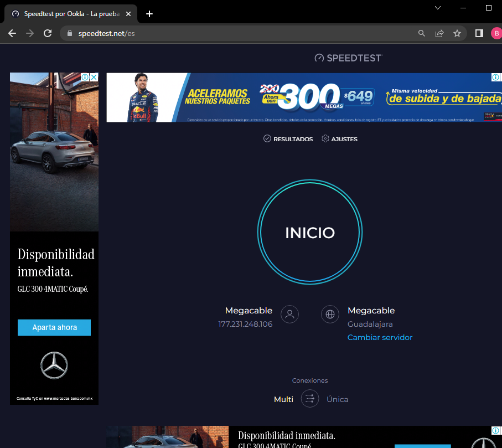Expand the tab search chevron
Viewport: 502px width, 448px height.
pyautogui.click(x=438, y=8)
